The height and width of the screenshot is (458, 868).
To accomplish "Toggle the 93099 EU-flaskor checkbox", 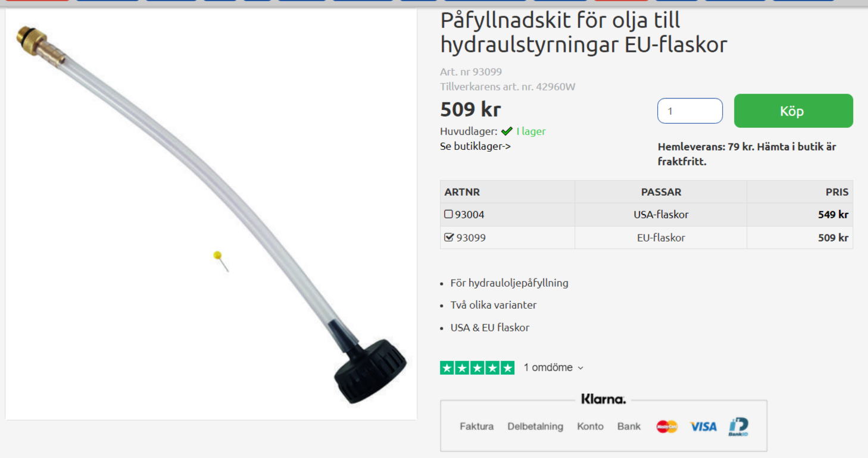I will tap(449, 237).
